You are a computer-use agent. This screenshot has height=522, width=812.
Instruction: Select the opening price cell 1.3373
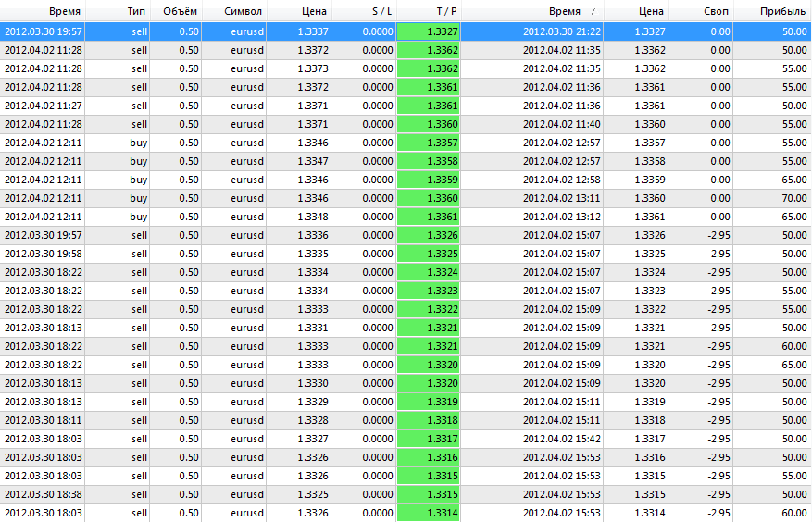299,68
